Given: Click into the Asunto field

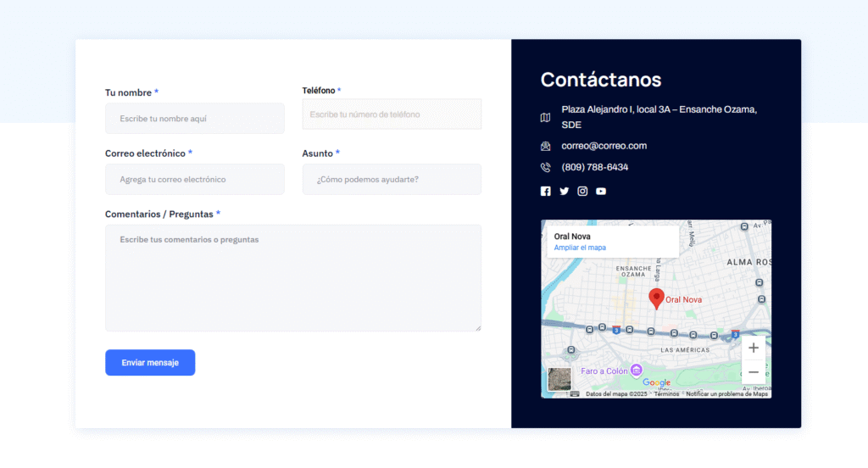Looking at the screenshot, I should (x=392, y=180).
